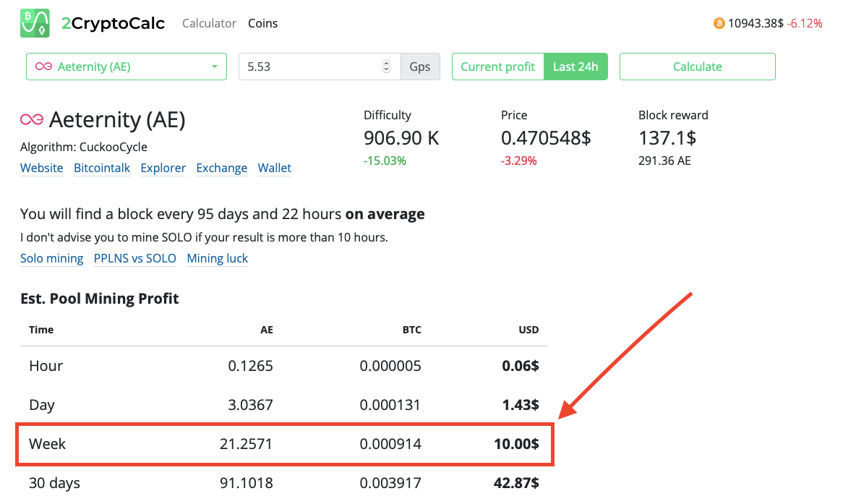Expand the coin list with the dropdown arrow

coord(215,67)
